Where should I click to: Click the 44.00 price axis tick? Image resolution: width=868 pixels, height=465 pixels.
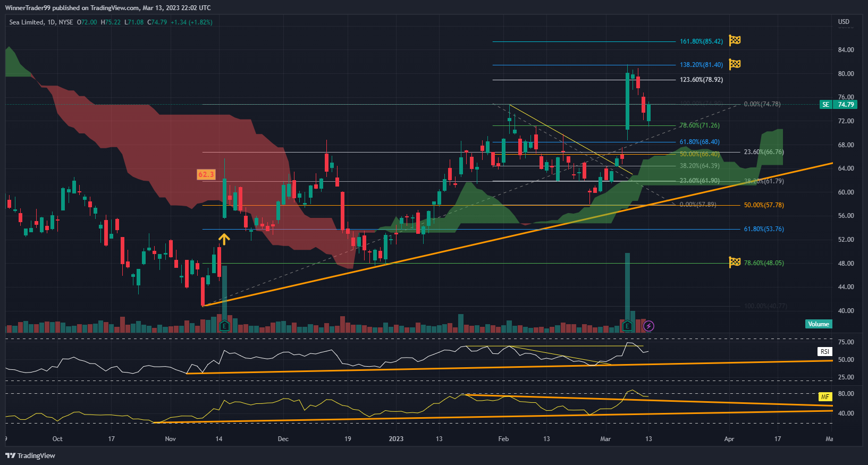[x=846, y=287]
